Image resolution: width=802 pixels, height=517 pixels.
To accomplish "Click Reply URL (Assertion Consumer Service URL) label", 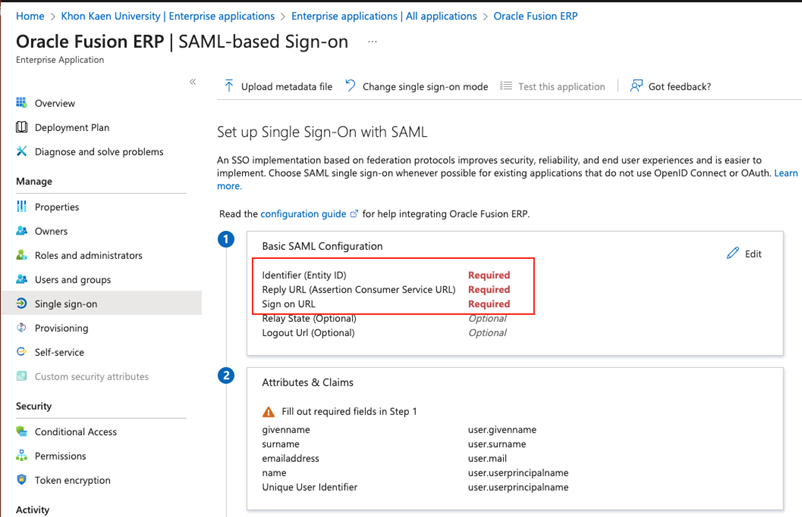I will pyautogui.click(x=359, y=289).
